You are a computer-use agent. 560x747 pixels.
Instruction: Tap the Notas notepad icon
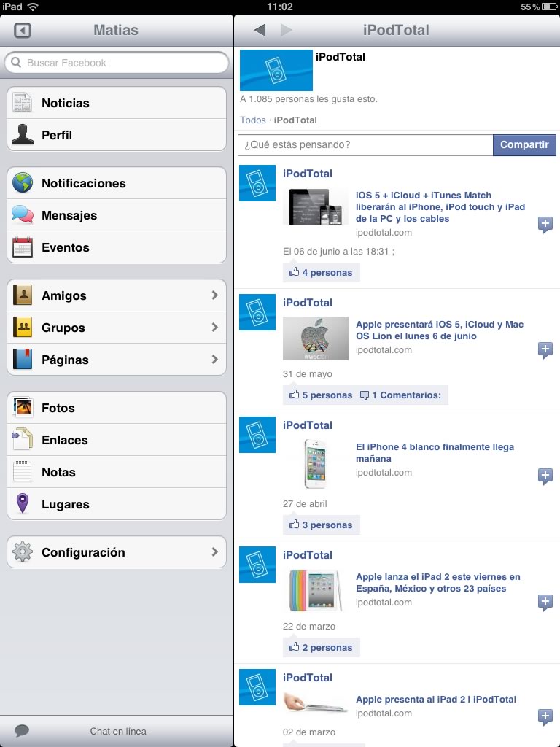pos(23,472)
